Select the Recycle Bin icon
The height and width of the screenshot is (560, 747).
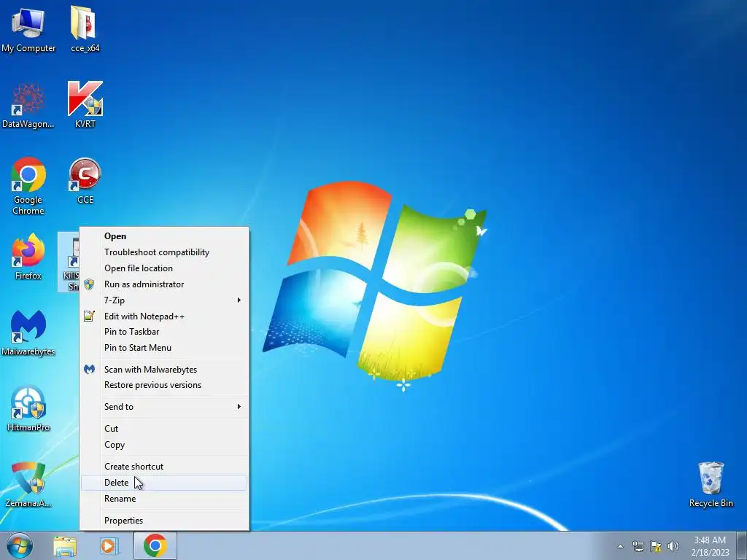[711, 485]
